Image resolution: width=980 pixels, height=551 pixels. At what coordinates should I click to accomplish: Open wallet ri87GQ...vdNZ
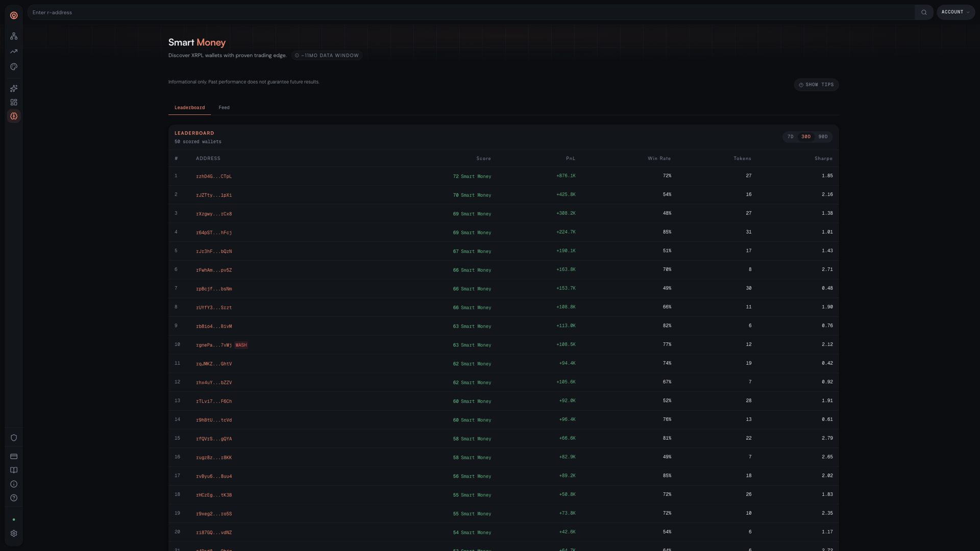click(214, 533)
